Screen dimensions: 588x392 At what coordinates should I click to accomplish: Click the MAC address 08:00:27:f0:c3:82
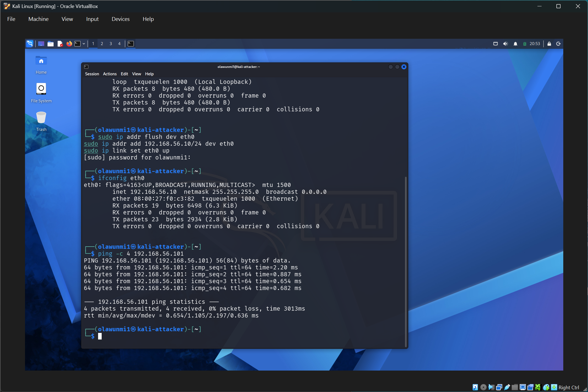164,199
